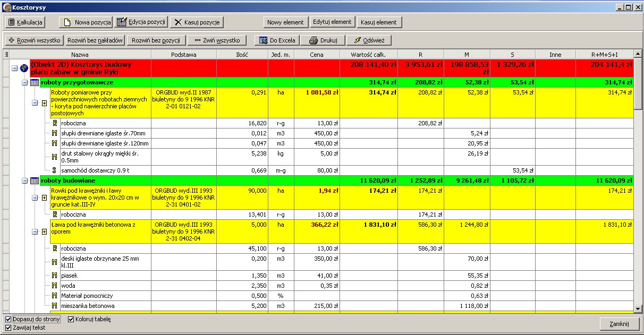Print the estimate with Drukuj
This screenshot has height=335, width=644.
323,40
